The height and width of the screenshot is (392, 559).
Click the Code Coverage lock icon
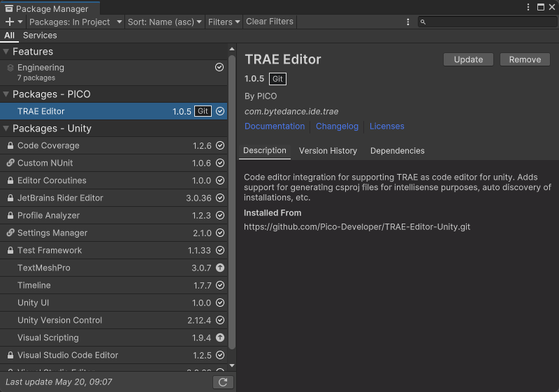point(10,145)
